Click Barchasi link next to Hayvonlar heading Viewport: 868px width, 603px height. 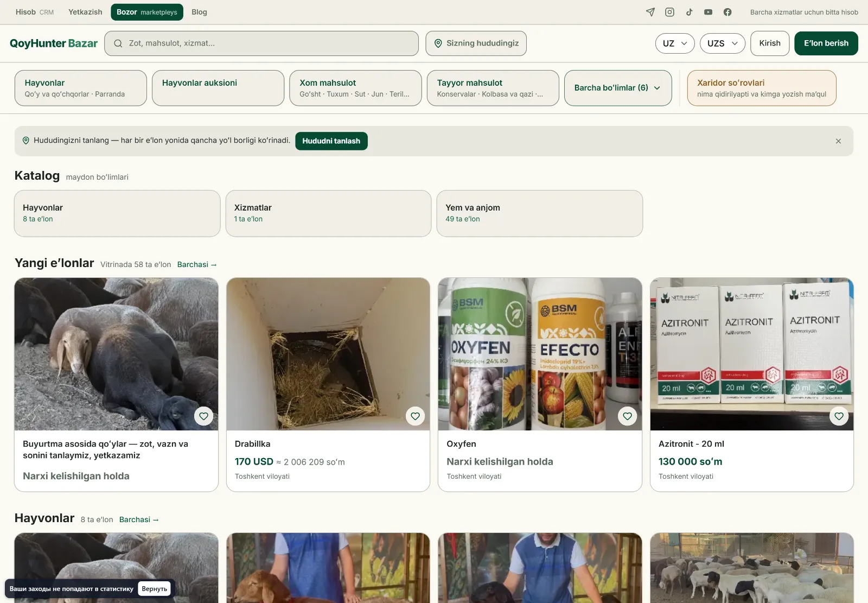pyautogui.click(x=139, y=520)
